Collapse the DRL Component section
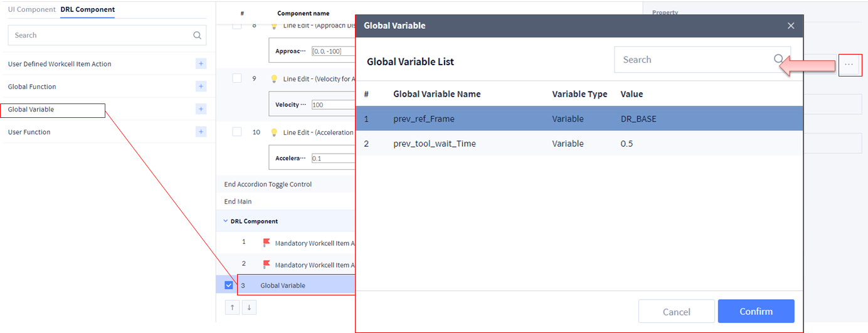Screen dimensions: 868x333 [226, 221]
